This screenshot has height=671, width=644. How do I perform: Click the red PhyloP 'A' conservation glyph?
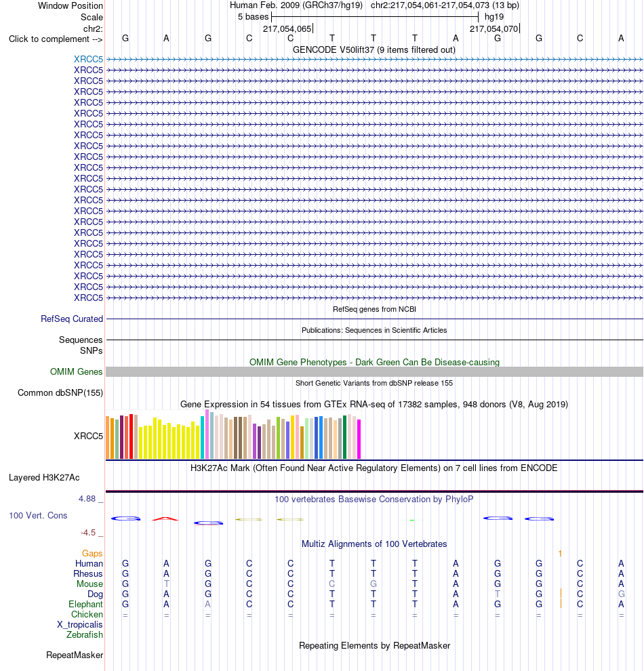click(165, 519)
